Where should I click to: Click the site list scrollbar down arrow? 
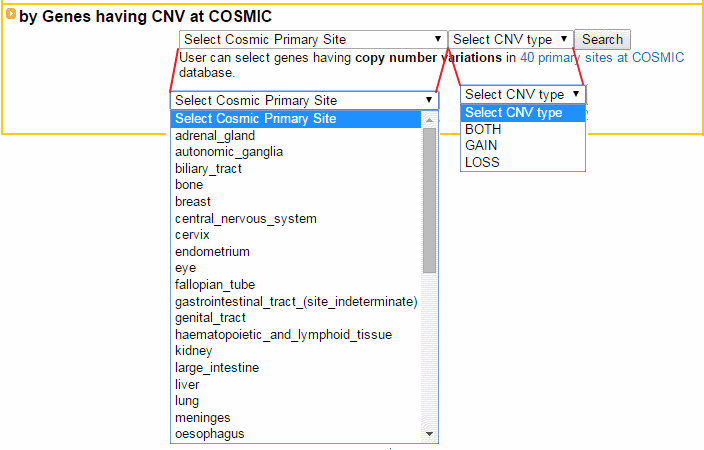click(429, 434)
